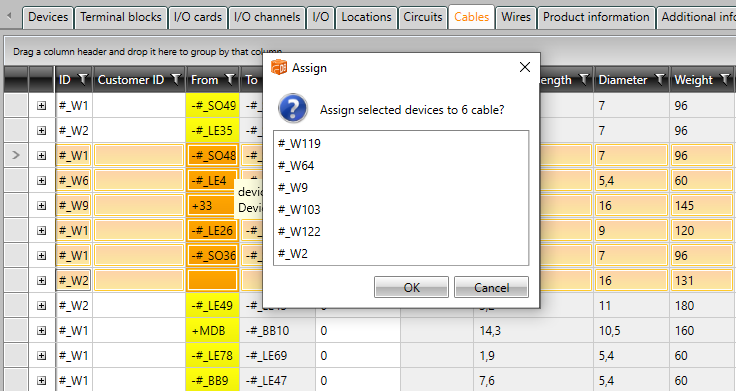Close the Assign dialog
736x391 pixels.
point(525,68)
